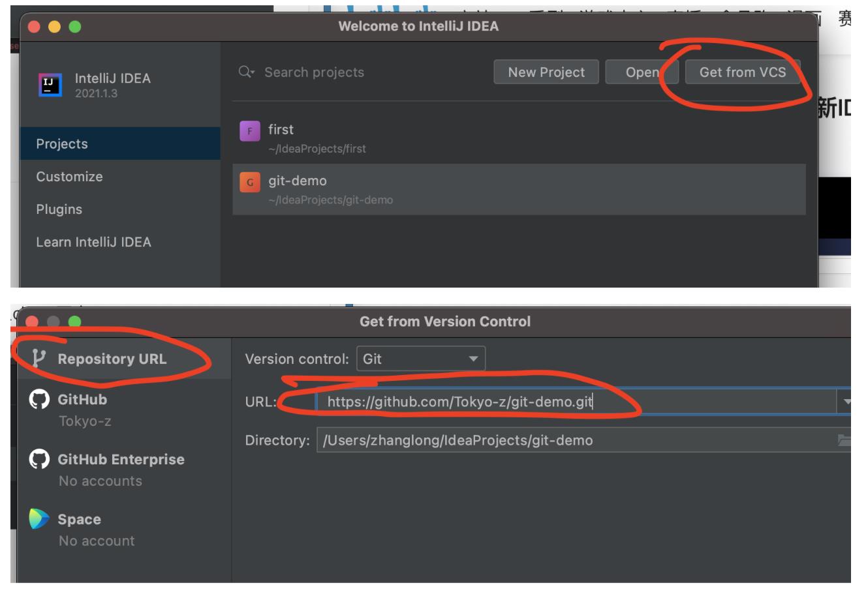
Task: Close the Welcome to IntelliJ IDEA window
Action: pyautogui.click(x=34, y=27)
